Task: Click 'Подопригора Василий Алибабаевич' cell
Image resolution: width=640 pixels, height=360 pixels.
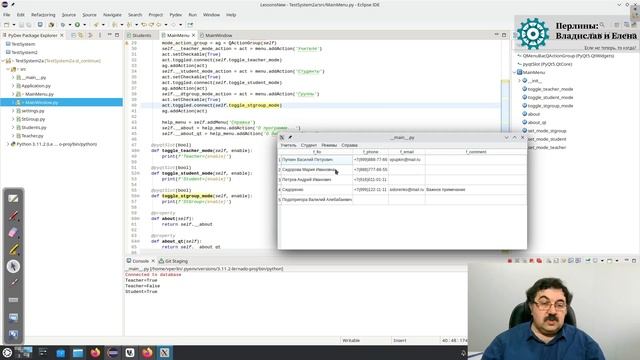Action: [x=317, y=200]
